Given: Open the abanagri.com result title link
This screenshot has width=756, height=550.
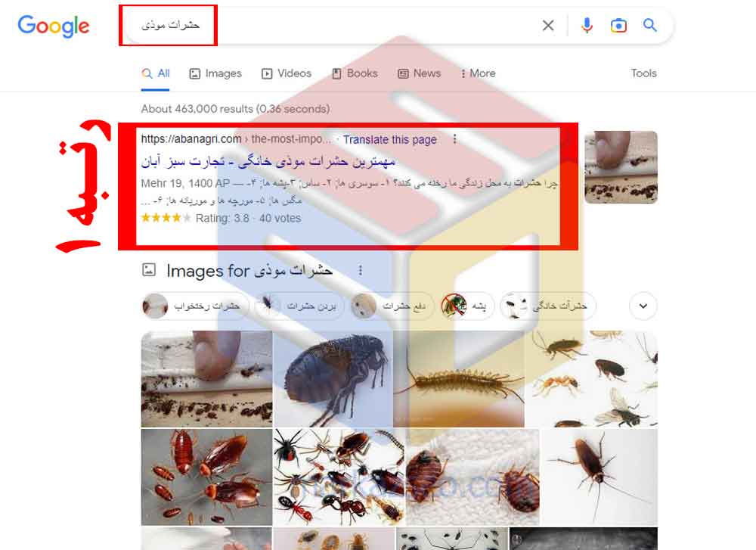Looking at the screenshot, I should pyautogui.click(x=268, y=162).
